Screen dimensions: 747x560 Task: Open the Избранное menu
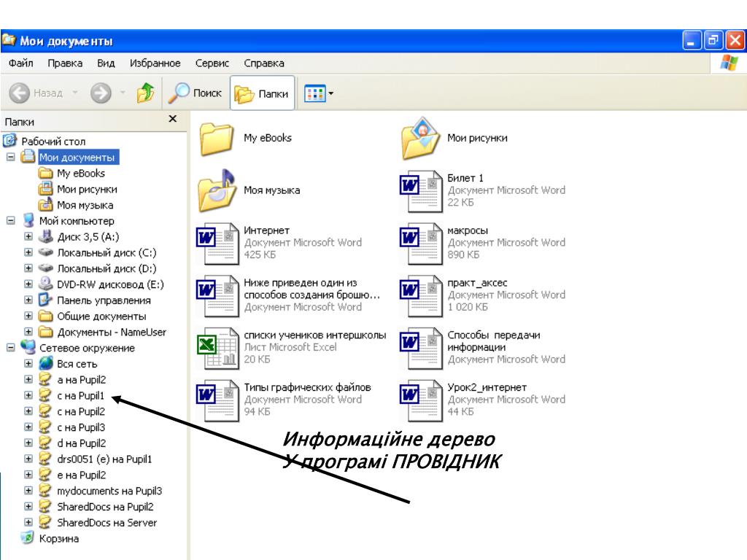155,63
